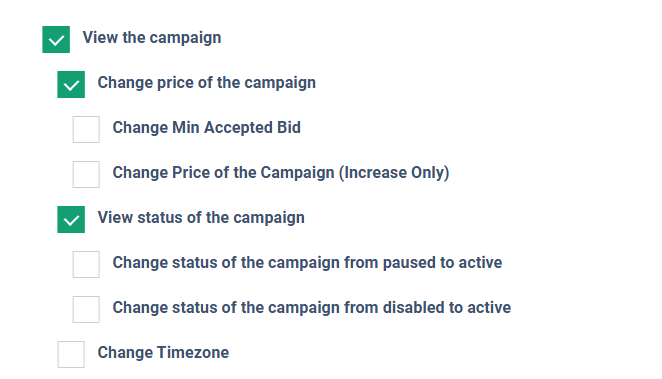Click the label for disabled to active status change
Viewport: 662px width, 379px height.
click(x=312, y=308)
